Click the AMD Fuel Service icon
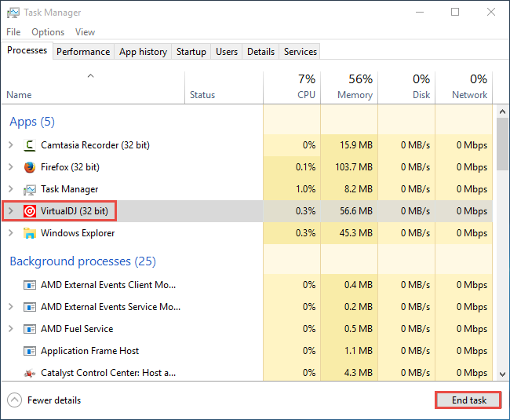This screenshot has width=510, height=420. (x=30, y=329)
